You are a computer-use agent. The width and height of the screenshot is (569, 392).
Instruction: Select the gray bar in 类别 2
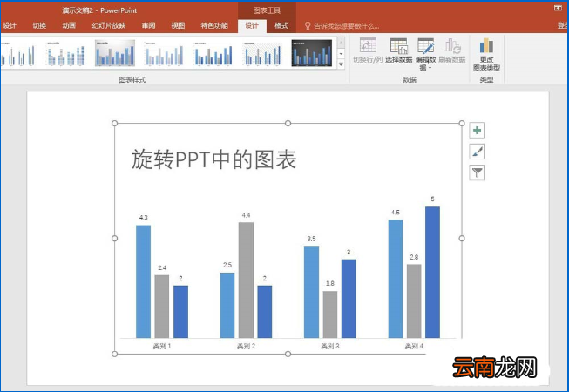pyautogui.click(x=246, y=280)
